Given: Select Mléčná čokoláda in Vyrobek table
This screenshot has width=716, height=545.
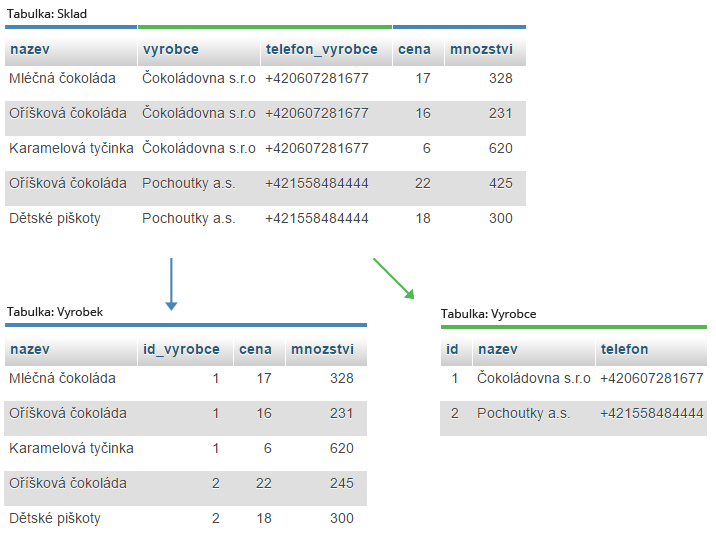Looking at the screenshot, I should 62,378.
